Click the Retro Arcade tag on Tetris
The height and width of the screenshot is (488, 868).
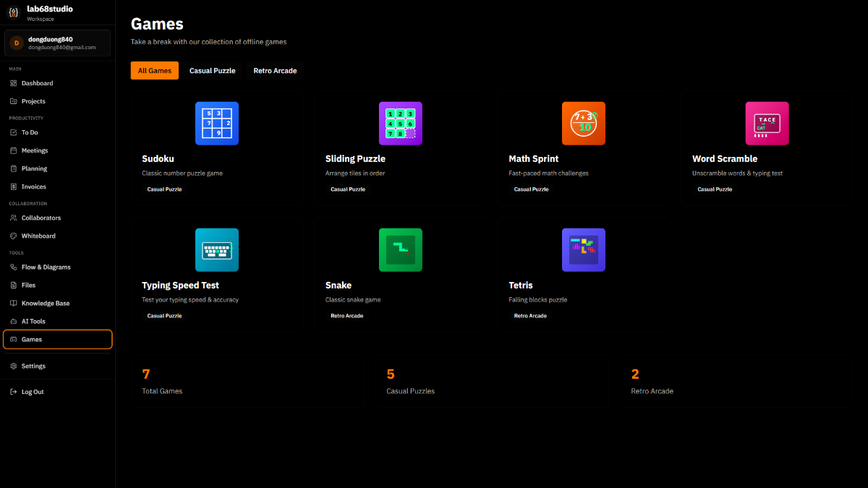point(530,316)
